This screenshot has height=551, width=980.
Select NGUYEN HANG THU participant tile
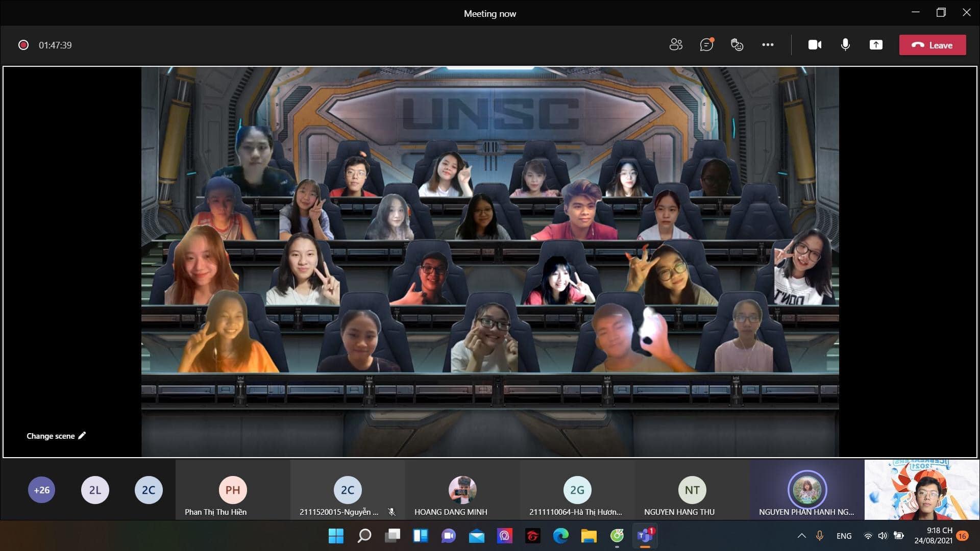[x=692, y=490]
